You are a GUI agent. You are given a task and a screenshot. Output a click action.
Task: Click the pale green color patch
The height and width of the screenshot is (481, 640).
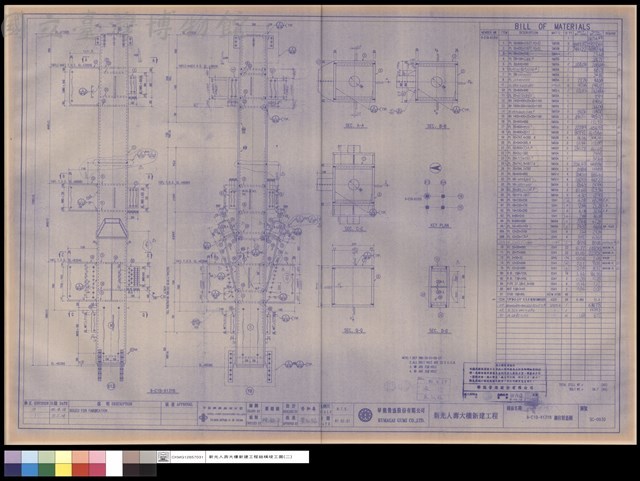pos(47,457)
